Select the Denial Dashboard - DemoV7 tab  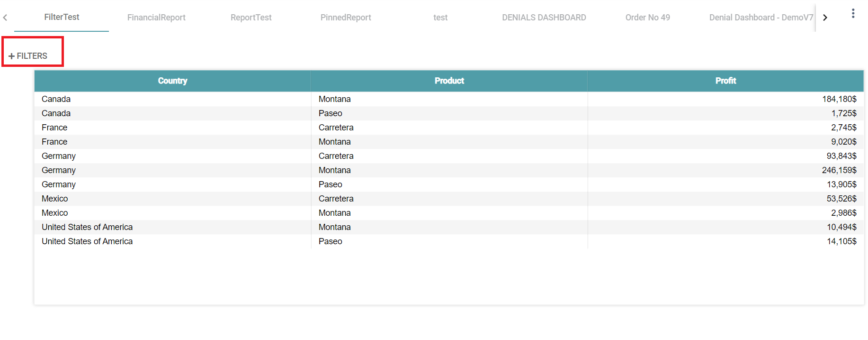pyautogui.click(x=761, y=18)
